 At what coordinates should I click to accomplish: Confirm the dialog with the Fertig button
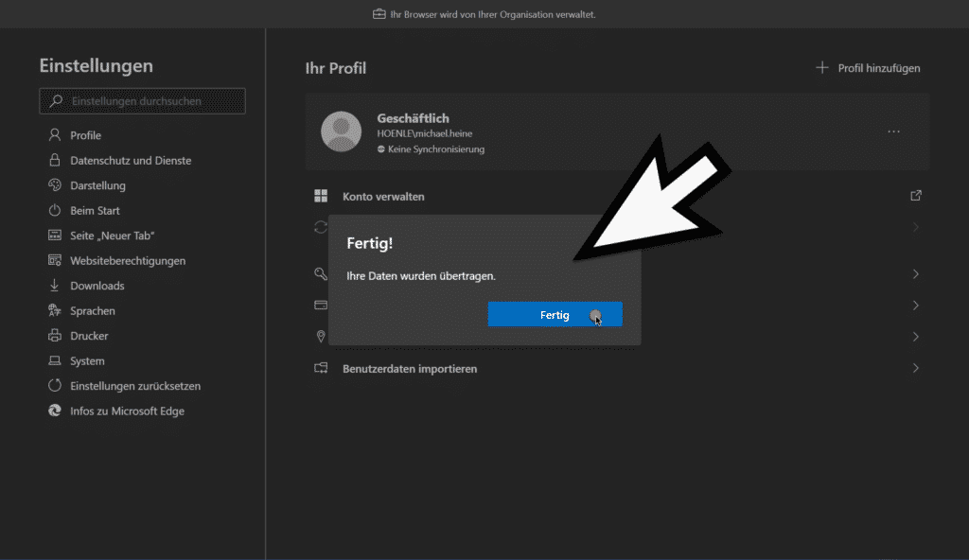point(555,315)
